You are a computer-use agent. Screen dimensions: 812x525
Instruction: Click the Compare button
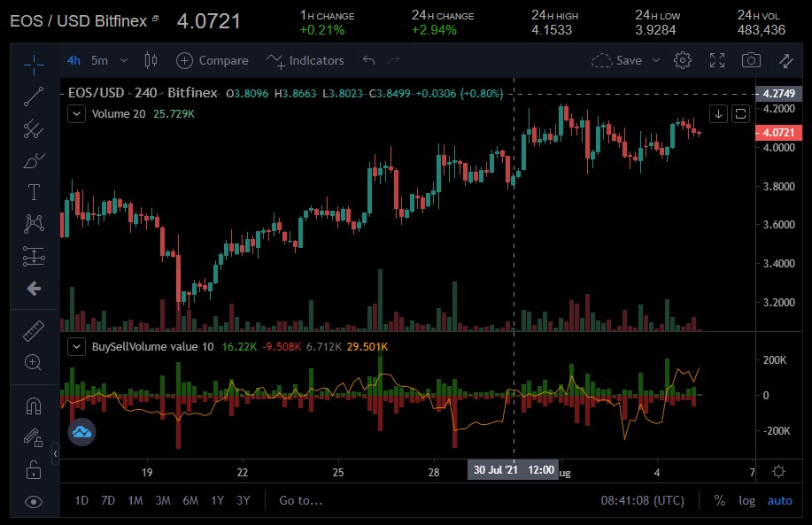point(213,60)
